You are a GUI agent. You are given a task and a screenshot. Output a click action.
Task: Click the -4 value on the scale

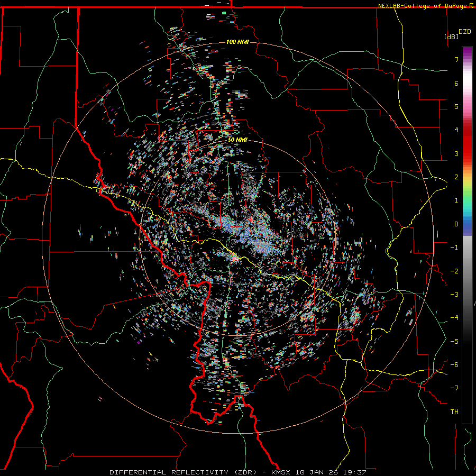[454, 318]
